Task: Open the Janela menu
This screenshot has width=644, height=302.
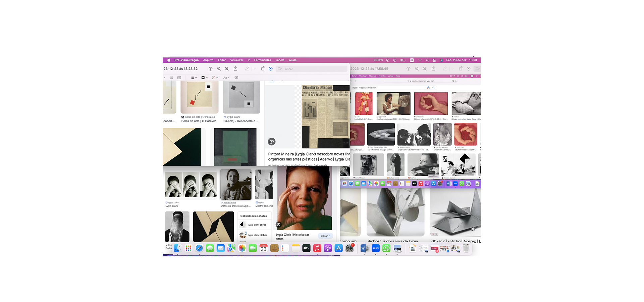Action: click(280, 60)
